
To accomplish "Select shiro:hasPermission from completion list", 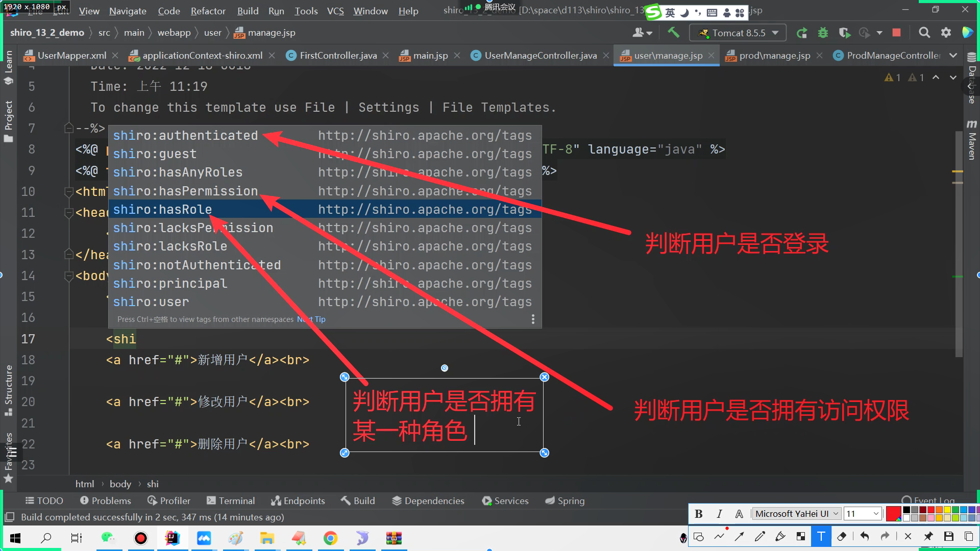I will tap(185, 191).
